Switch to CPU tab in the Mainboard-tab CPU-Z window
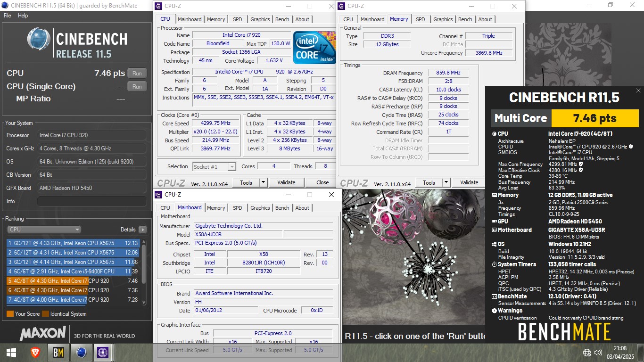The height and width of the screenshot is (362, 644). click(x=165, y=208)
